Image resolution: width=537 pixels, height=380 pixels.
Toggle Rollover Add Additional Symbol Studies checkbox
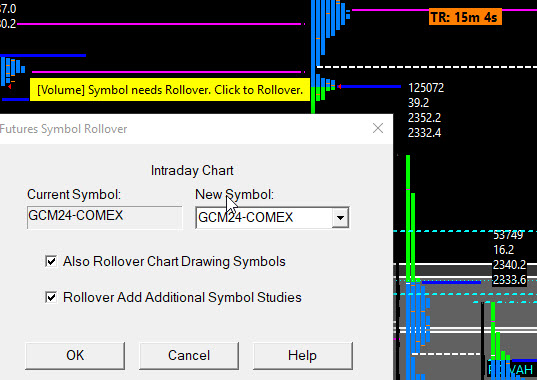point(51,297)
